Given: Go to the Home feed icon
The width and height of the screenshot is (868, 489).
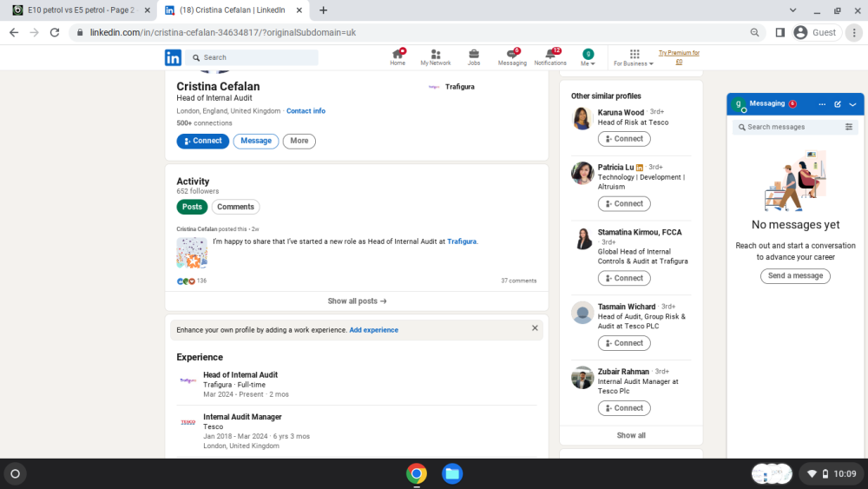Looking at the screenshot, I should pos(398,57).
